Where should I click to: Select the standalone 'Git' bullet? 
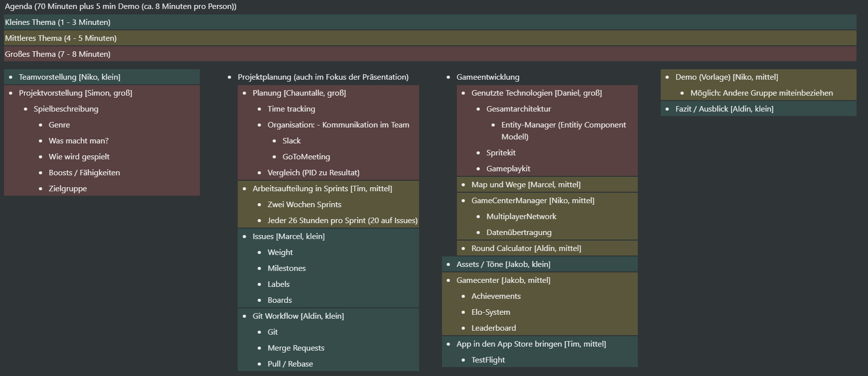pos(273,332)
